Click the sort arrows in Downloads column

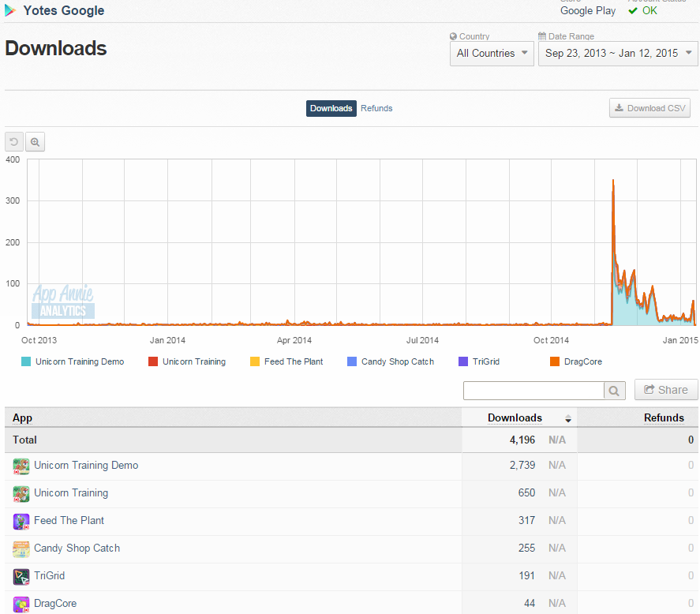click(568, 418)
